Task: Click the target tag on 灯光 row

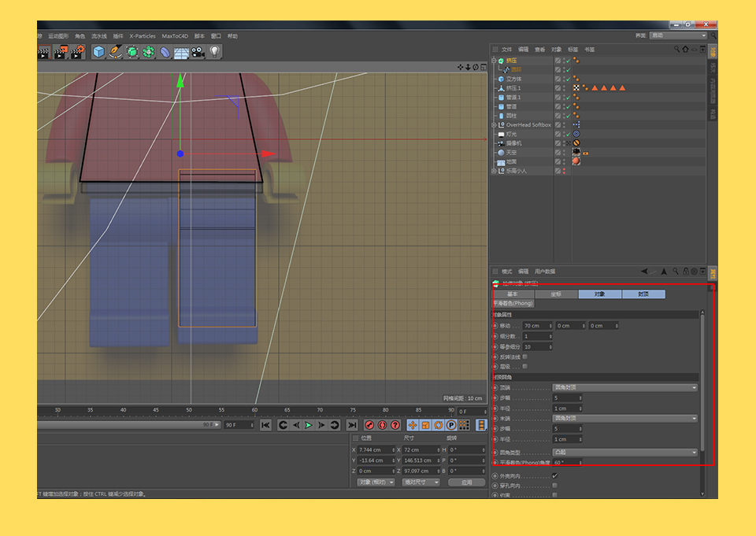Action: pos(576,134)
